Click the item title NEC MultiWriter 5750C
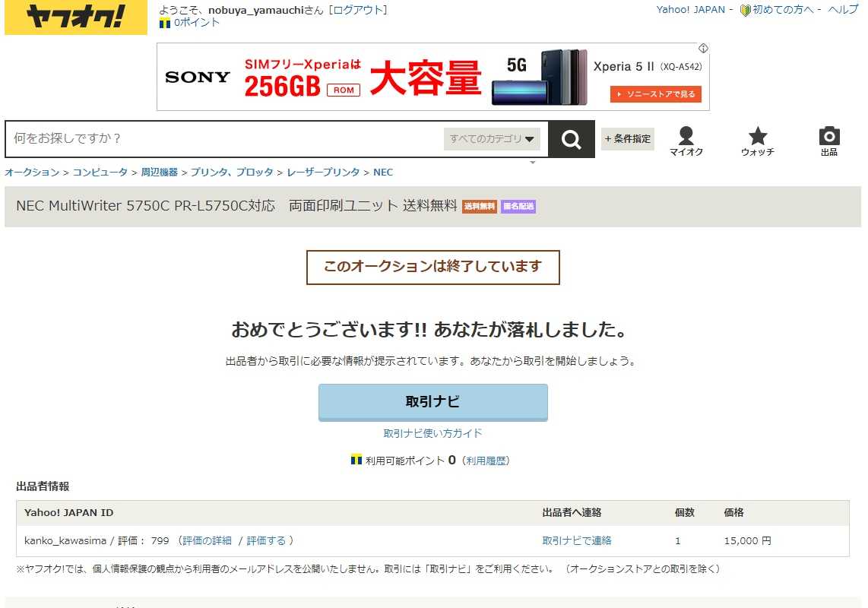 [x=236, y=206]
